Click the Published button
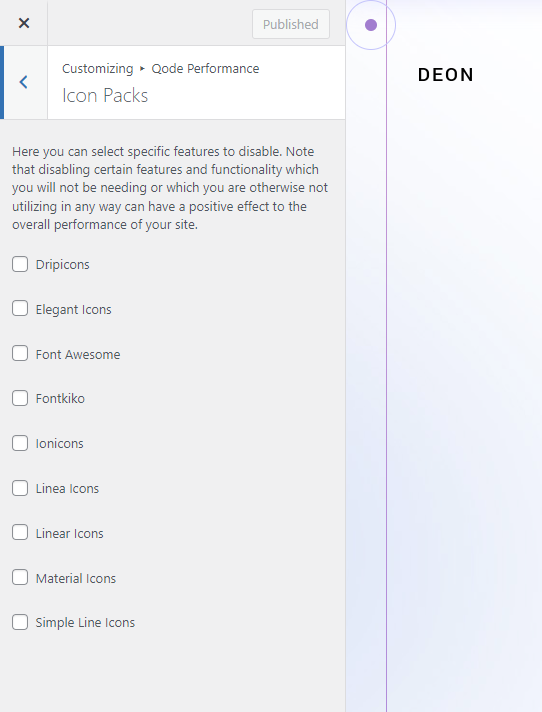 pyautogui.click(x=291, y=24)
